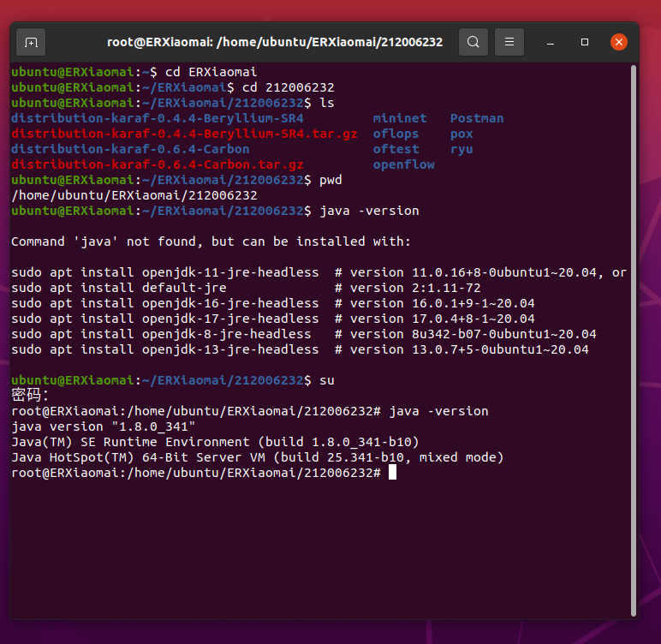The height and width of the screenshot is (644, 661).
Task: Click the oftest directory name
Action: pos(396,149)
